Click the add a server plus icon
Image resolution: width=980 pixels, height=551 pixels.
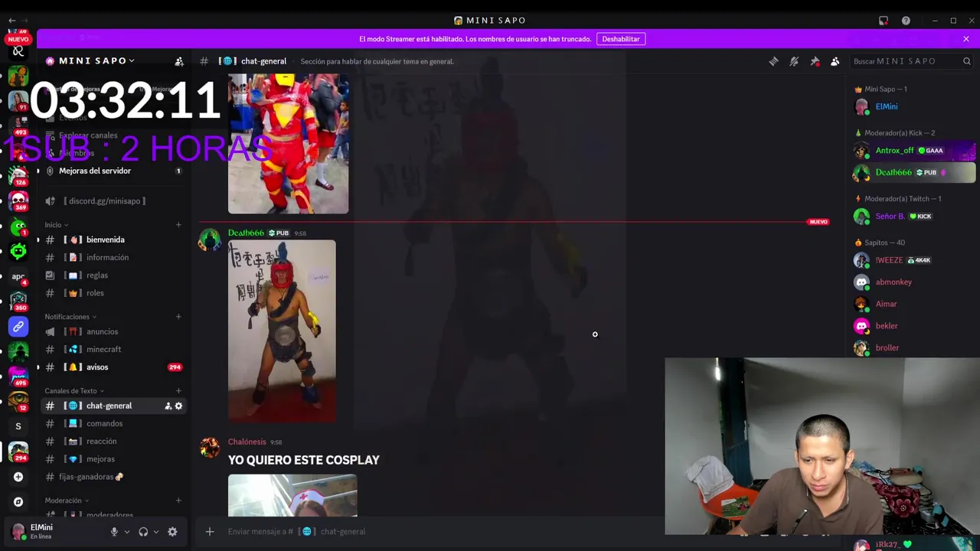coord(18,477)
